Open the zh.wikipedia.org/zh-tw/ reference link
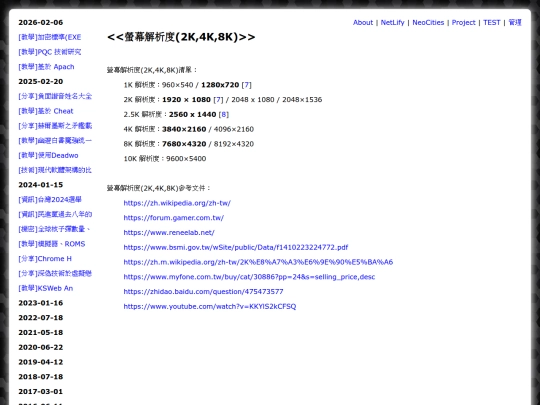 [177, 203]
